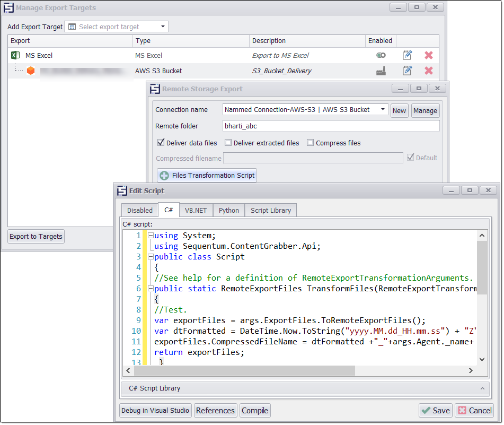The width and height of the screenshot is (504, 425).
Task: Check the Compress files option
Action: click(x=310, y=143)
